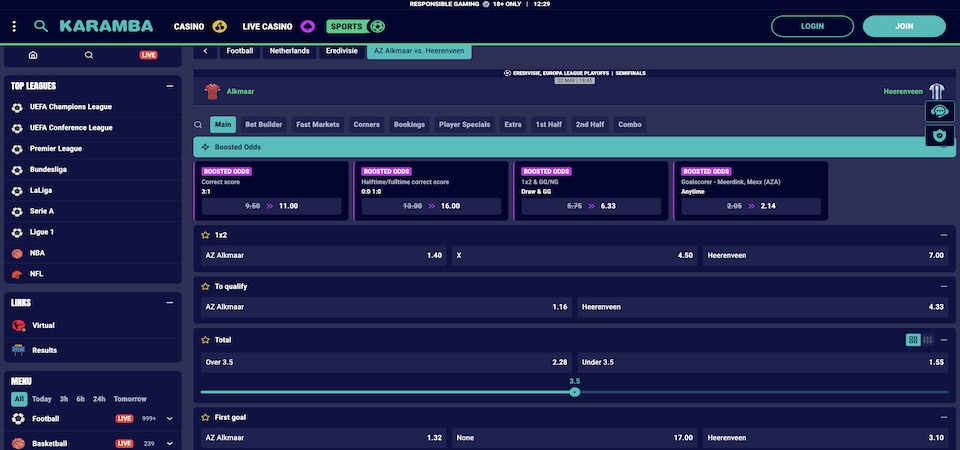This screenshot has width=960, height=450.
Task: Switch to the Fast Markets tab
Action: (x=318, y=125)
